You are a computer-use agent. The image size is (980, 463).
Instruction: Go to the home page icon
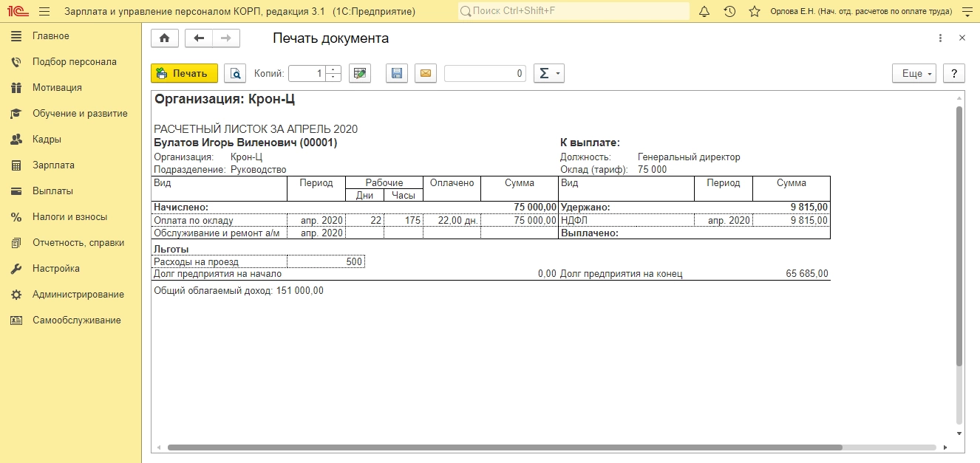(x=164, y=38)
